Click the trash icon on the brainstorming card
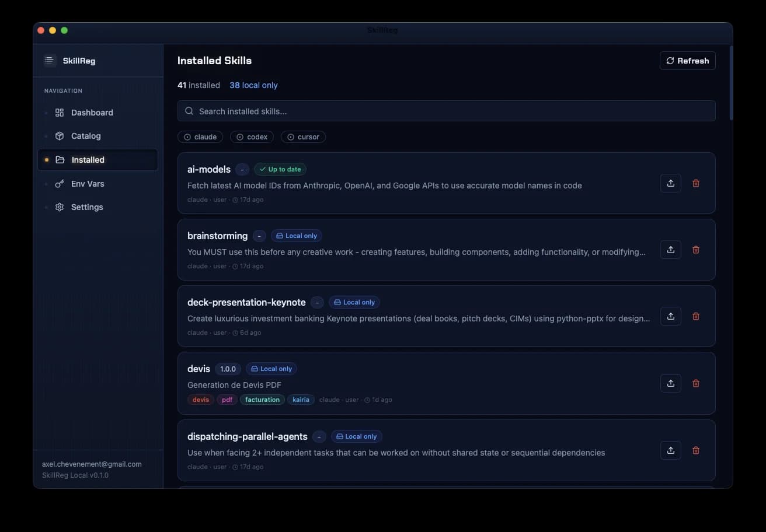This screenshot has height=532, width=766. [696, 250]
